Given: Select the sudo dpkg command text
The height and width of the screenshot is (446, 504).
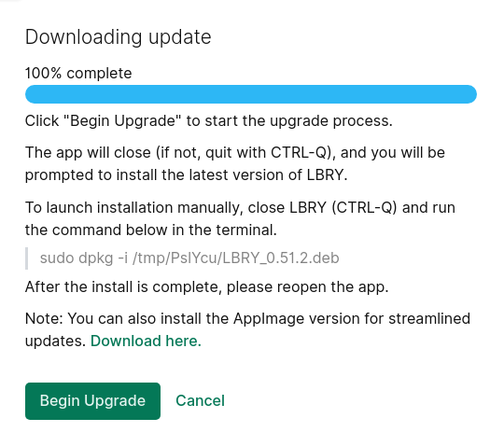Looking at the screenshot, I should [189, 258].
